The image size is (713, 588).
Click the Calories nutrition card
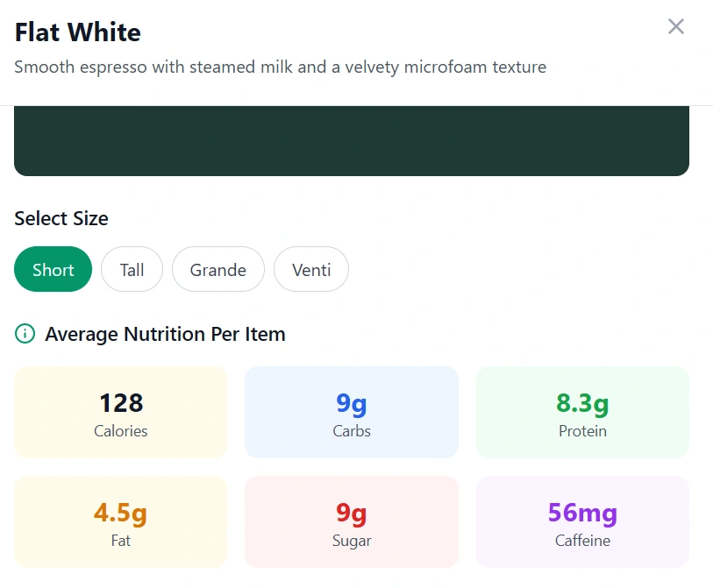pyautogui.click(x=120, y=412)
